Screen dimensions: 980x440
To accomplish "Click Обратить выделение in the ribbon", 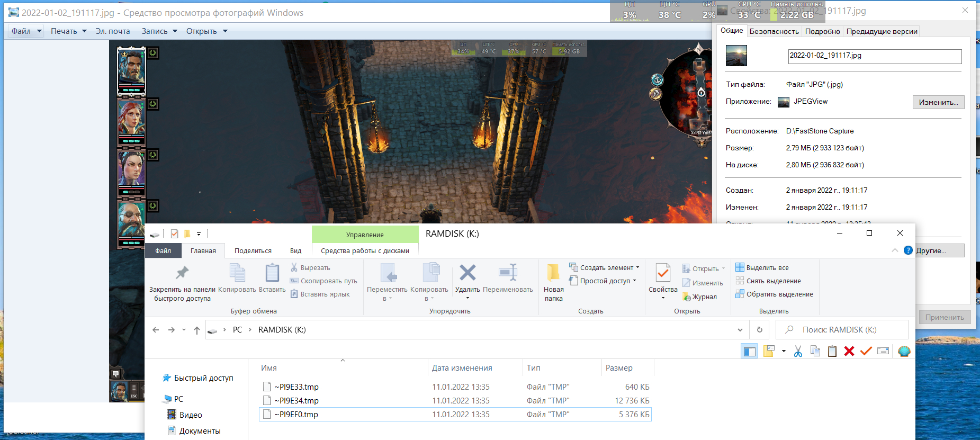I will (x=774, y=294).
